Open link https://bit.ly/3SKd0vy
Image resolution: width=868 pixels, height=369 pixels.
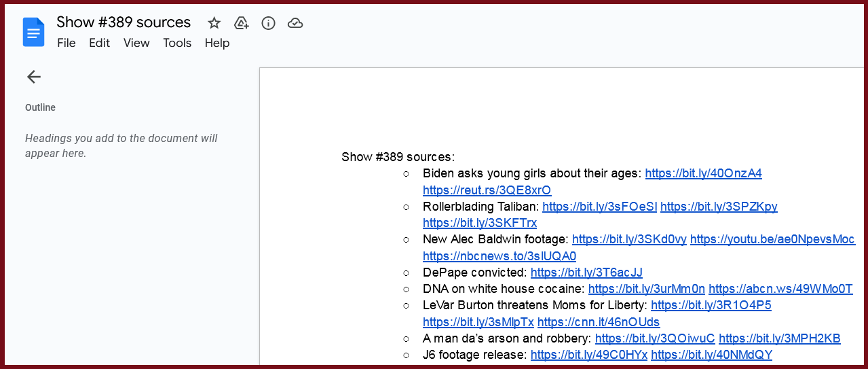coord(629,239)
